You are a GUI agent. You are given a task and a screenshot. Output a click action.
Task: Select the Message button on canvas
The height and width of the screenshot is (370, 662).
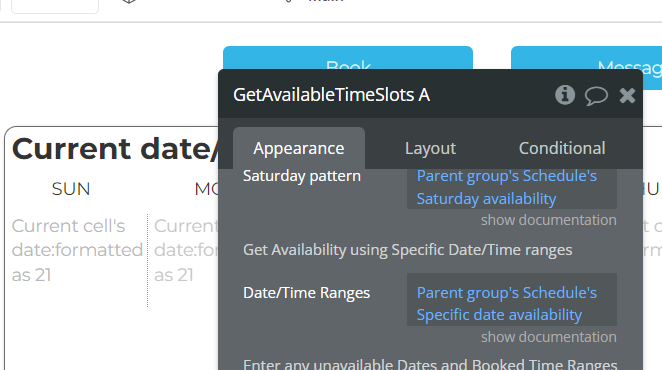(586, 68)
